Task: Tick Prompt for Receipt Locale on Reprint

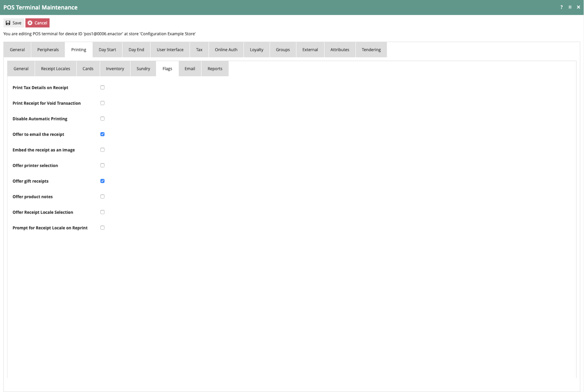Action: coord(103,228)
